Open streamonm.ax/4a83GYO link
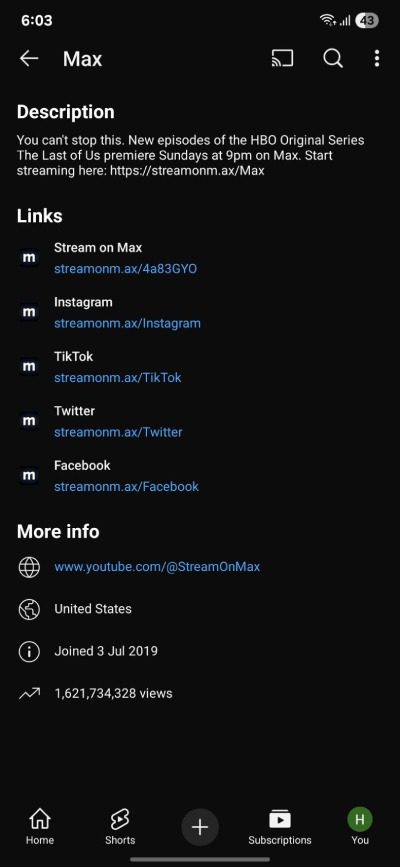 (125, 269)
